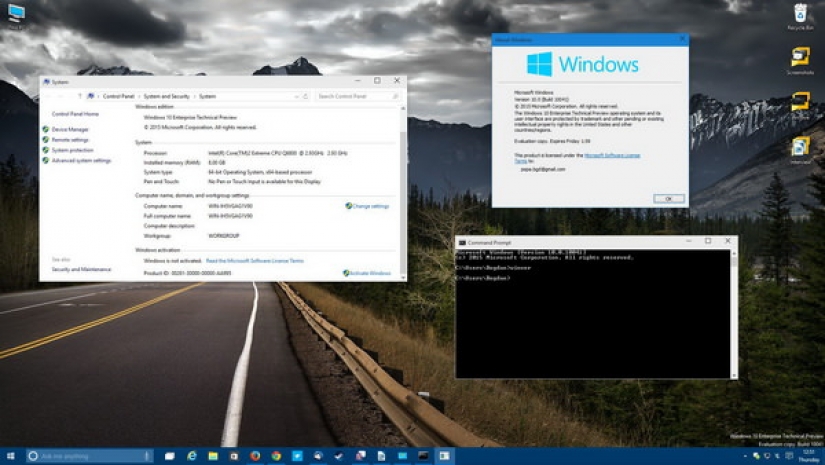Click the Activate Windows link
The height and width of the screenshot is (465, 825).
(370, 273)
